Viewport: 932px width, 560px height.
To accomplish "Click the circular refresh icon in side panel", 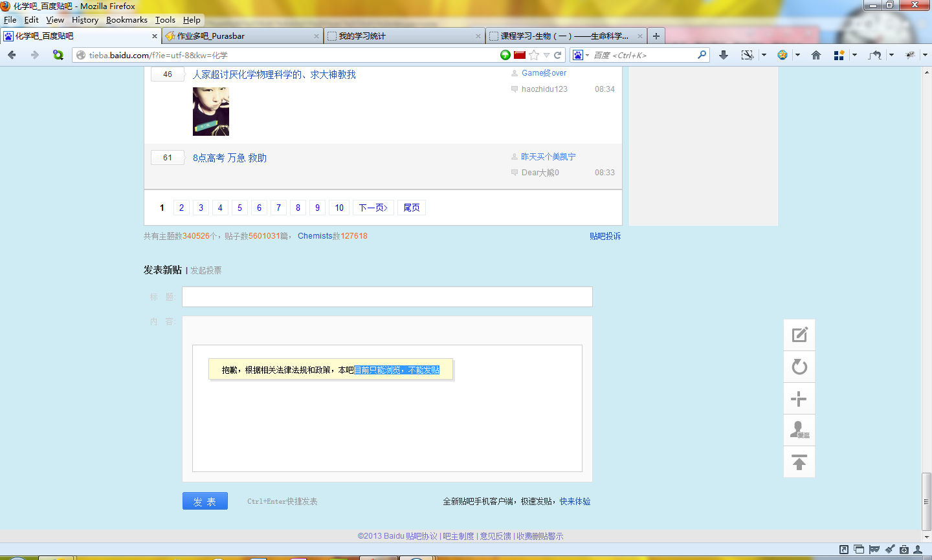I will pyautogui.click(x=799, y=367).
